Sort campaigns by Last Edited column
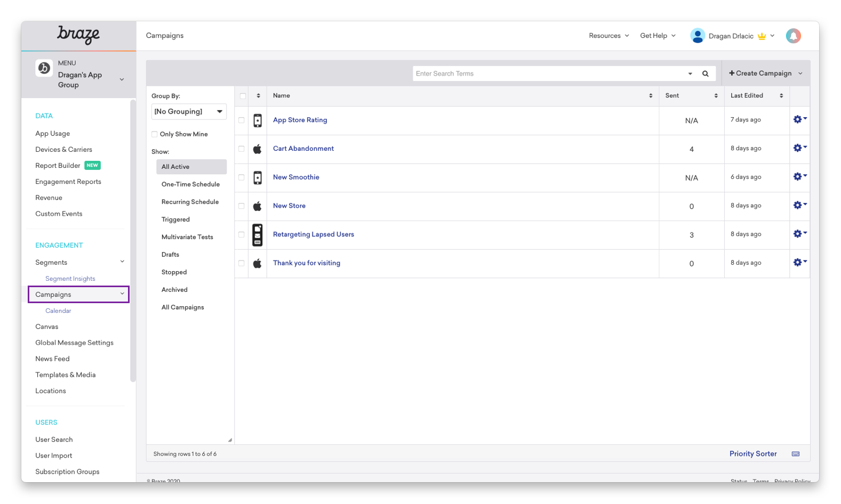841x504 pixels. (781, 96)
